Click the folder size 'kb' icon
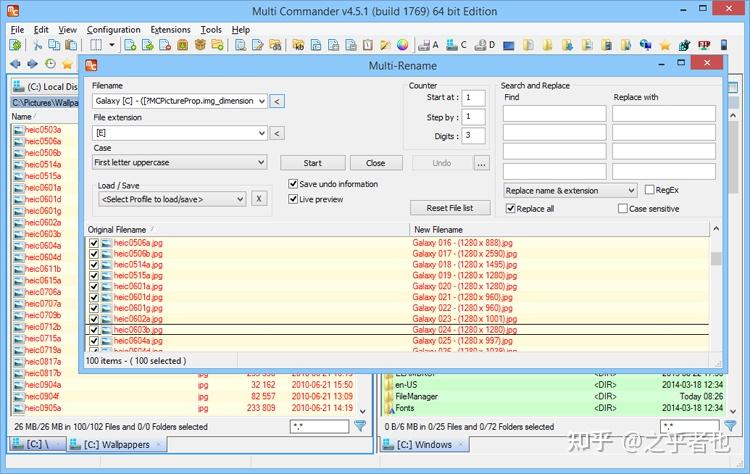 click(298, 45)
